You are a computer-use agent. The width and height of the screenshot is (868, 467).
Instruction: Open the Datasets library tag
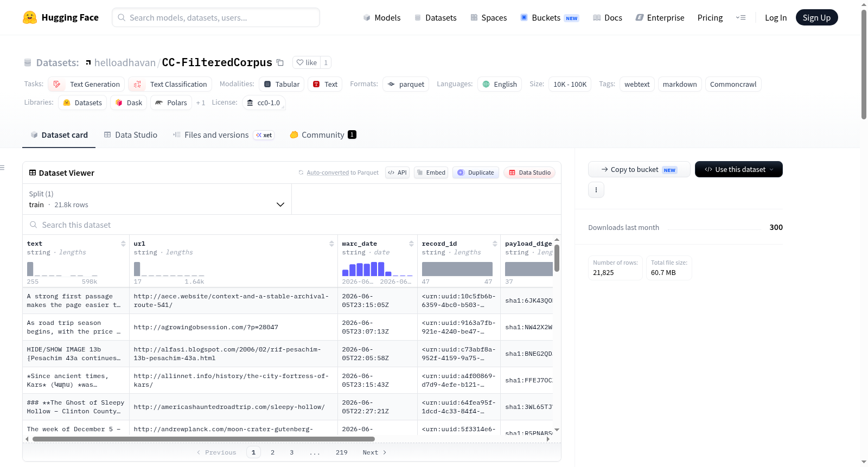82,103
